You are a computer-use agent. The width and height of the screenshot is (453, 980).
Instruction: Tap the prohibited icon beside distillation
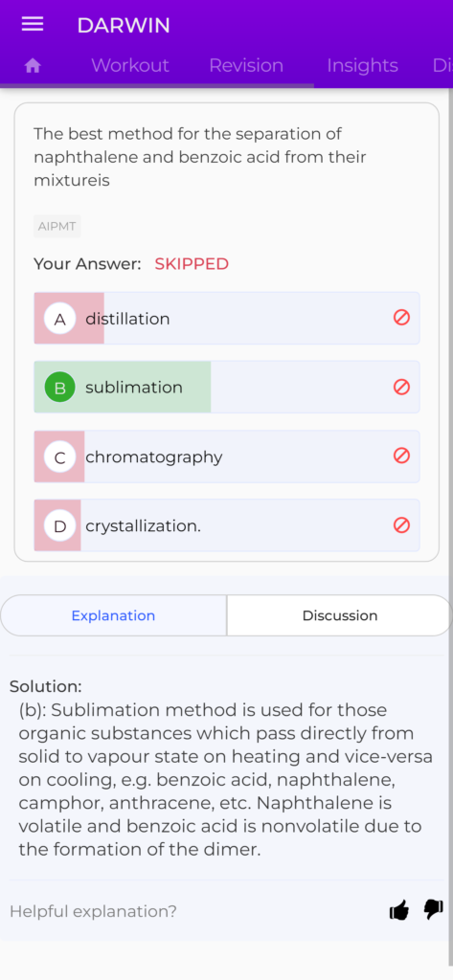click(x=401, y=318)
